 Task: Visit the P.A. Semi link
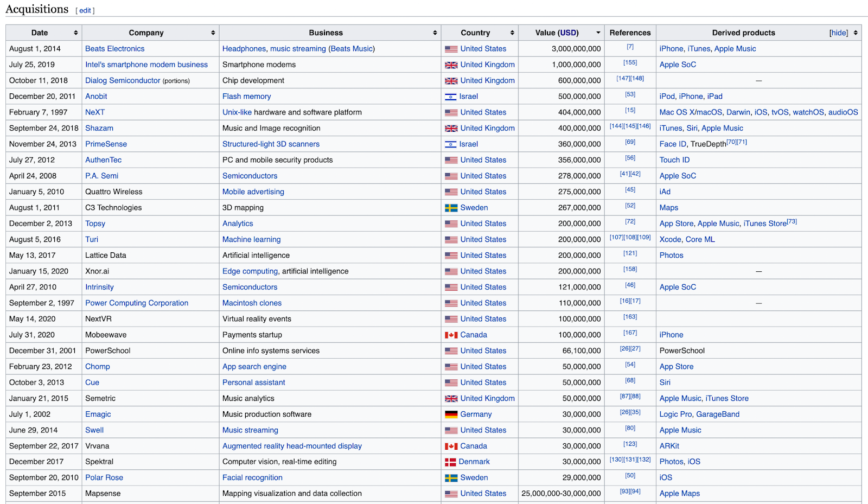(x=101, y=176)
